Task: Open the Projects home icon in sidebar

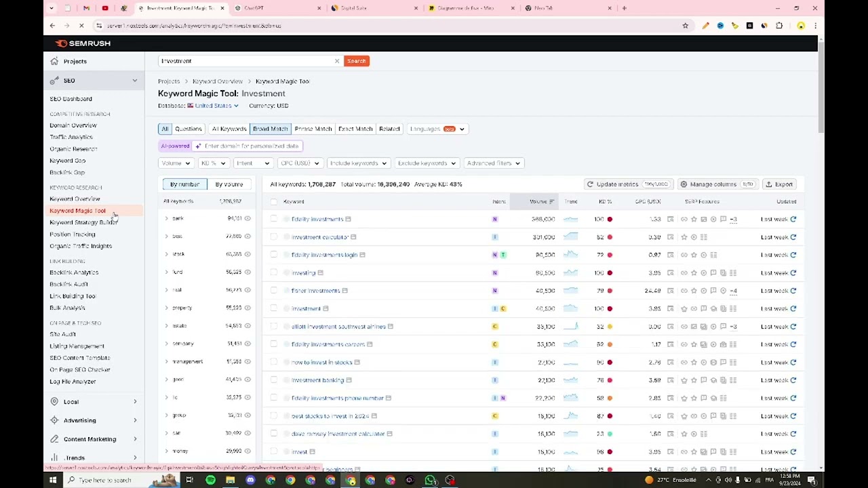Action: pos(54,61)
